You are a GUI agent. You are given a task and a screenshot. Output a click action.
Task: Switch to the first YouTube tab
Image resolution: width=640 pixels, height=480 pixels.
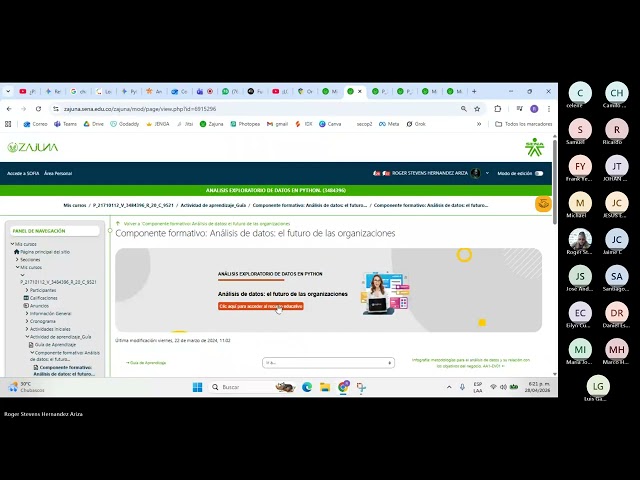[x=27, y=91]
